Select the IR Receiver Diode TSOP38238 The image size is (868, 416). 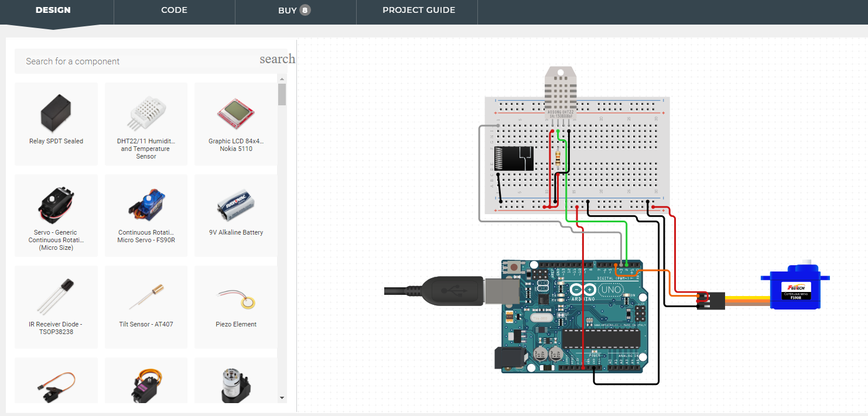click(x=56, y=307)
